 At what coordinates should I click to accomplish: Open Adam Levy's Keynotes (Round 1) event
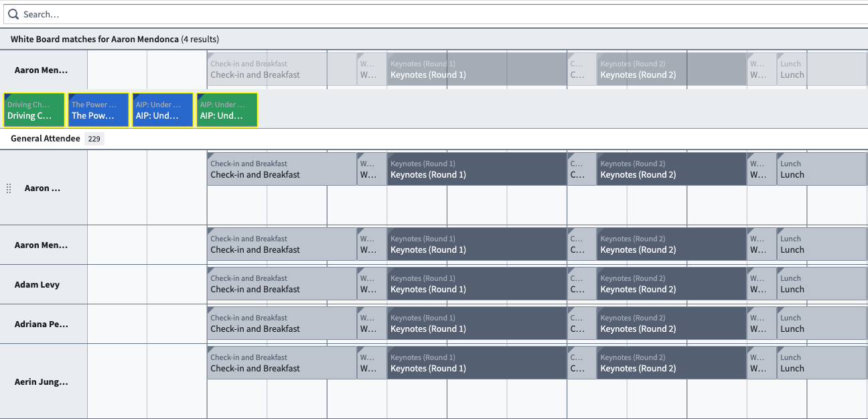click(477, 284)
